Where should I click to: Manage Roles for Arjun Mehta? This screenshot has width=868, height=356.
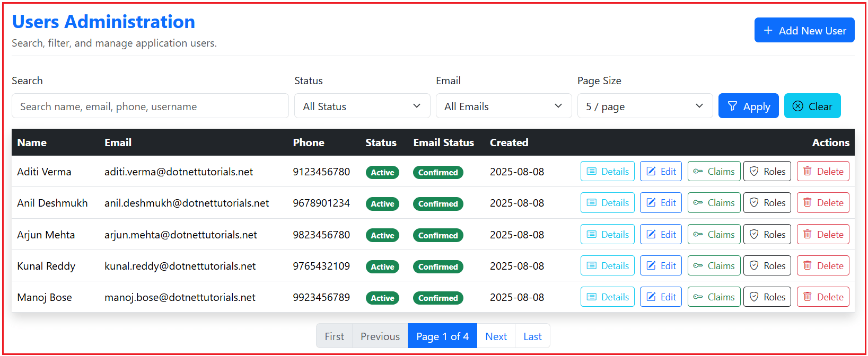pos(767,234)
